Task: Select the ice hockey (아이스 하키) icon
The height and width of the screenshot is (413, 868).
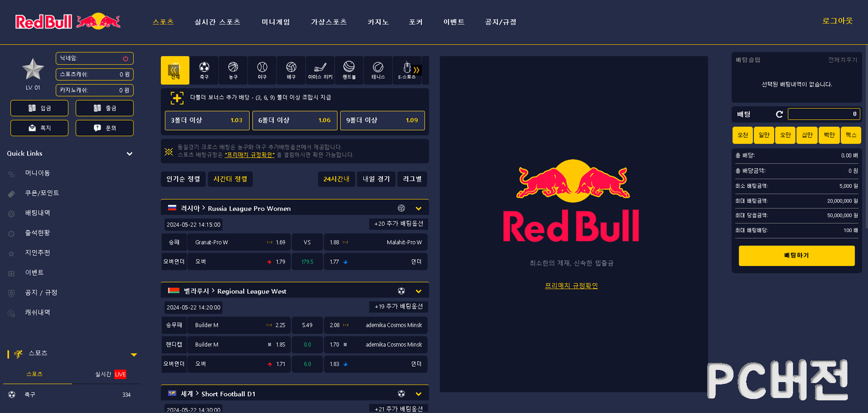Action: click(320, 70)
